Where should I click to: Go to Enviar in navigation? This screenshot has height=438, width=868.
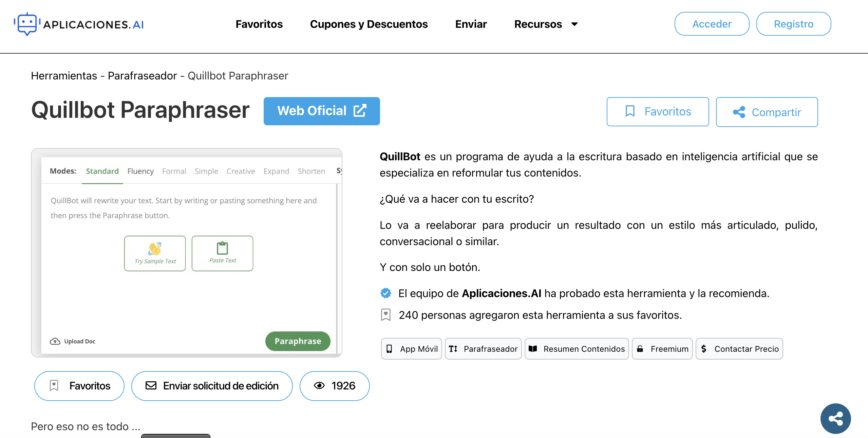pos(471,24)
